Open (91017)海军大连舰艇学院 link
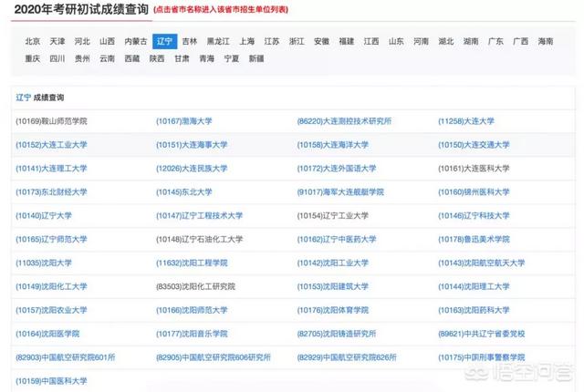The width and height of the screenshot is (584, 392). tap(340, 192)
